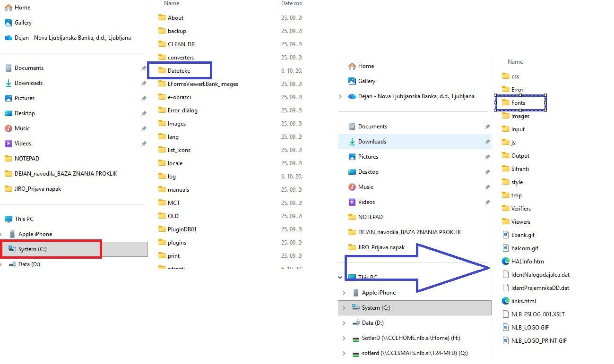The width and height of the screenshot is (614, 364).
Task: Select the sotlerd T24-MFD (Q:) drive
Action: click(x=415, y=353)
